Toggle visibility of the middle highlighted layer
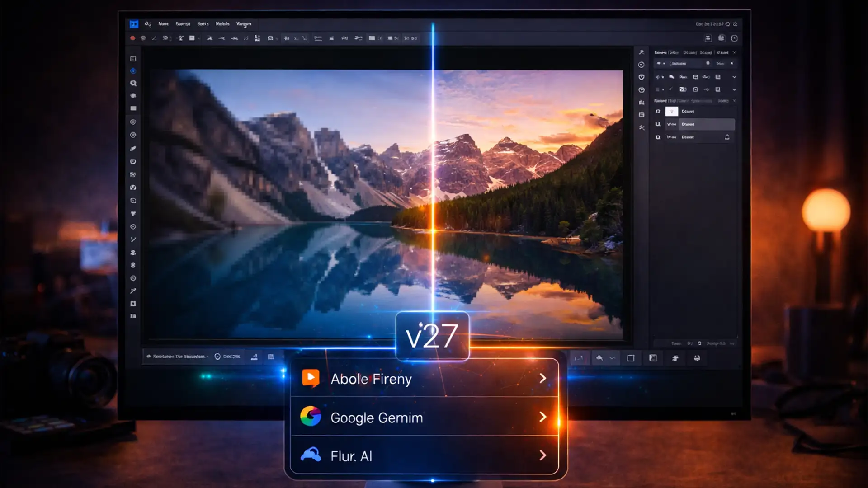The width and height of the screenshot is (868, 488). coord(659,124)
